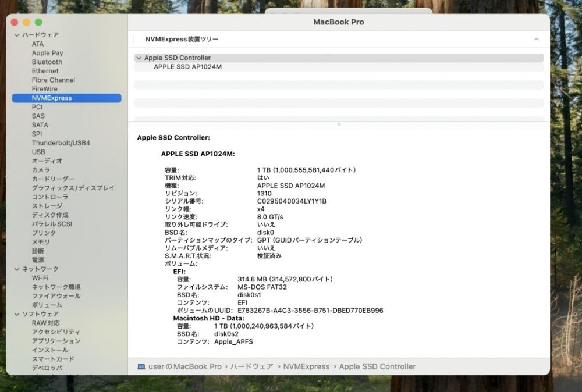Open アクセシビリティ software info

[x=56, y=332]
